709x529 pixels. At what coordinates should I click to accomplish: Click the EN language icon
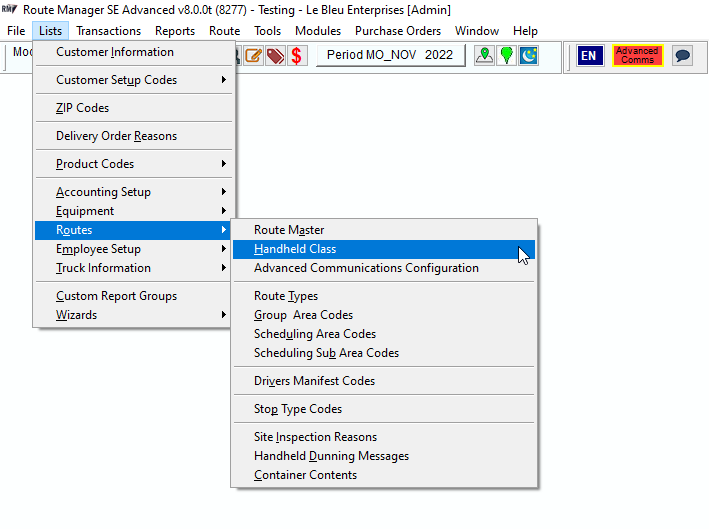click(x=590, y=56)
